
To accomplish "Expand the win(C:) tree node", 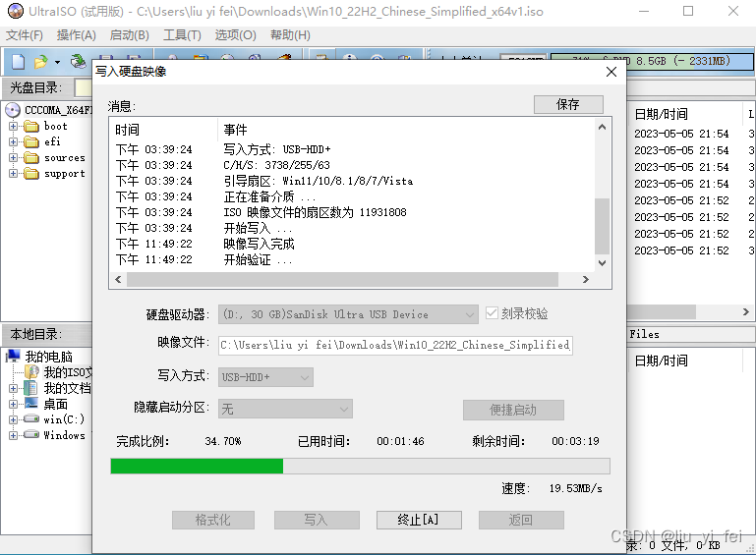I will (13, 419).
